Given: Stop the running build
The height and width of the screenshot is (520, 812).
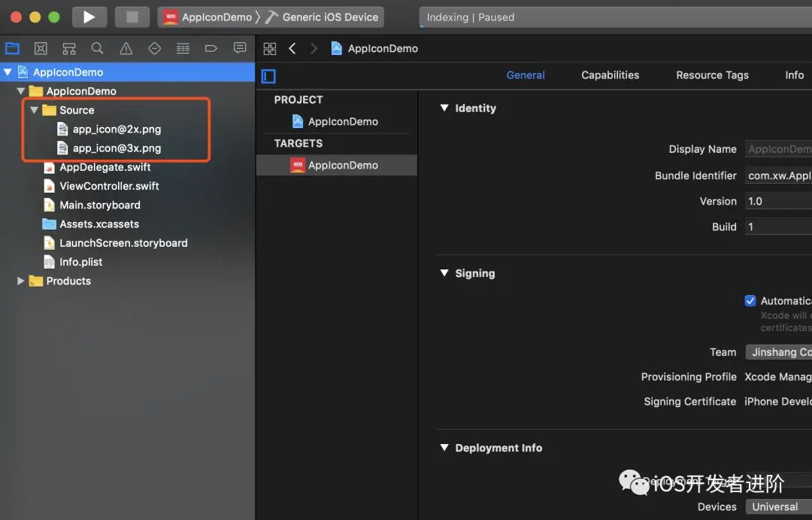Looking at the screenshot, I should click(x=132, y=17).
